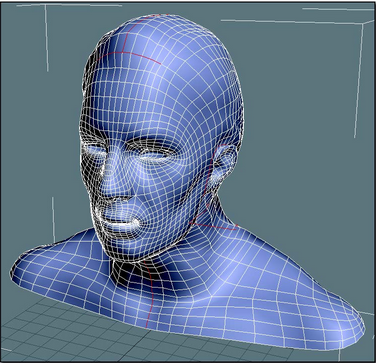Select the ear on the head mesh
This screenshot has height=363, width=376.
[x=225, y=168]
